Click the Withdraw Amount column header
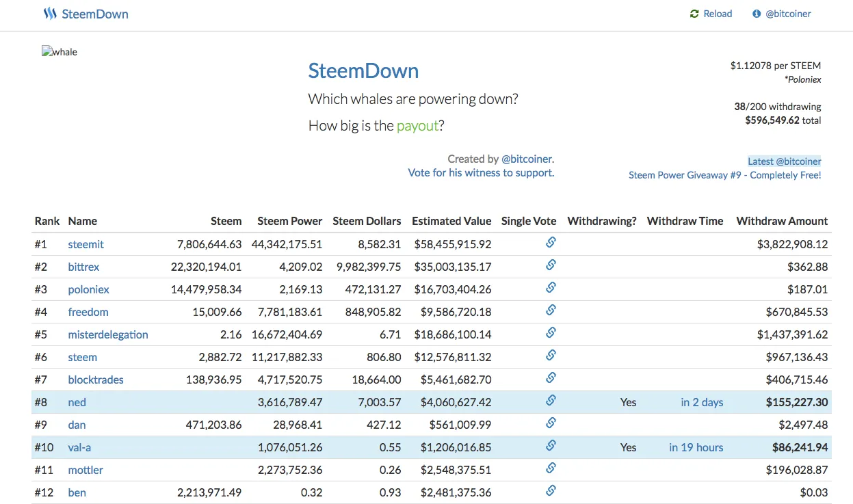 tap(782, 221)
